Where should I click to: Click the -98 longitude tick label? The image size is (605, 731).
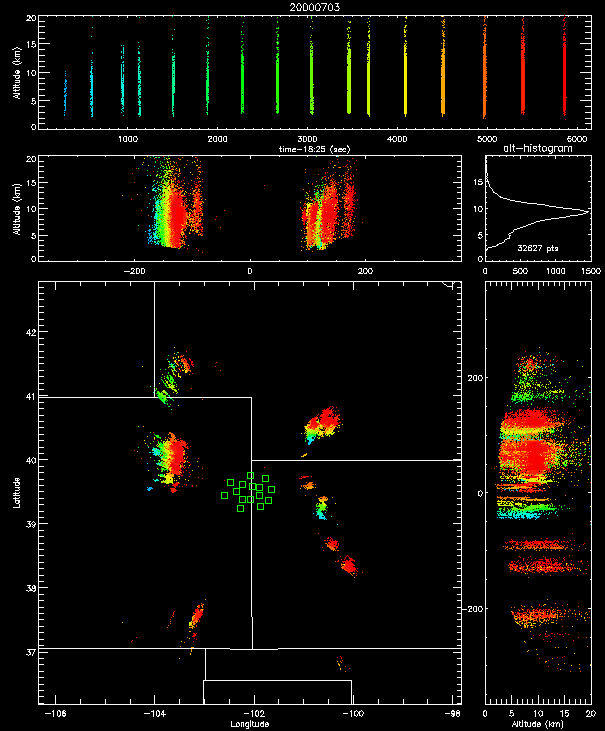pos(452,714)
